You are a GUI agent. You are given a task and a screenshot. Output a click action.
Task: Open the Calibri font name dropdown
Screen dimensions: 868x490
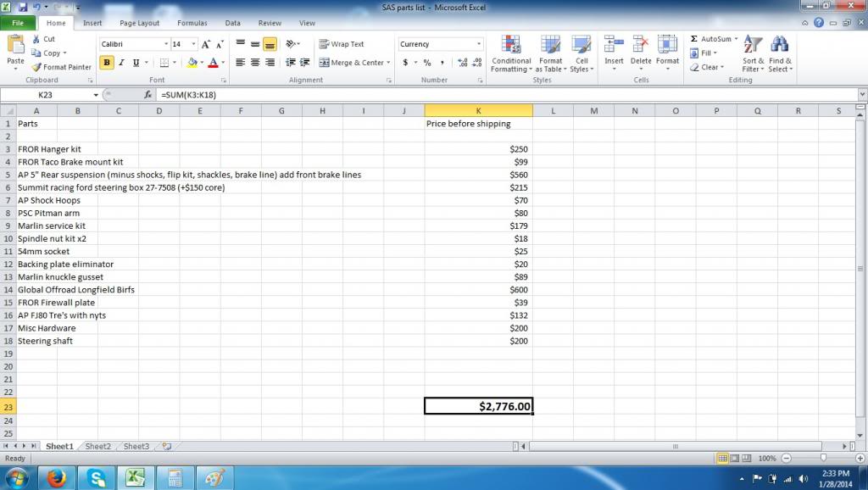pos(165,44)
